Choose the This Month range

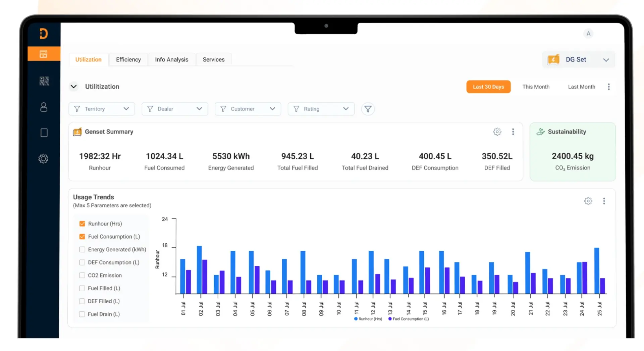tap(536, 87)
